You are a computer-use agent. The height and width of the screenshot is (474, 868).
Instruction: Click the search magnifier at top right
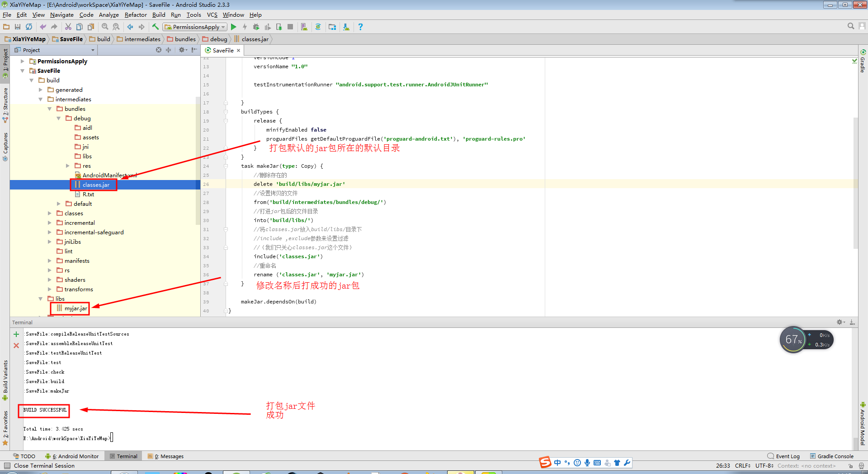click(850, 27)
